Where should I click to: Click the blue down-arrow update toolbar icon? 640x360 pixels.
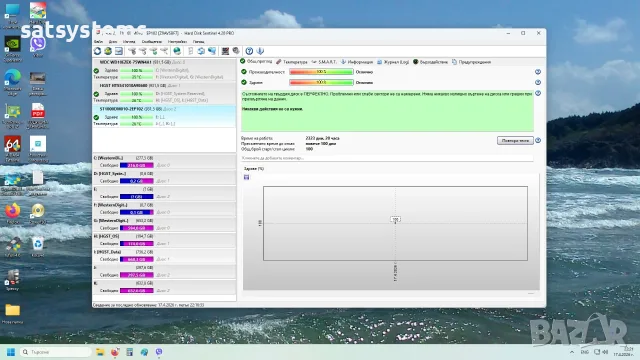260,51
